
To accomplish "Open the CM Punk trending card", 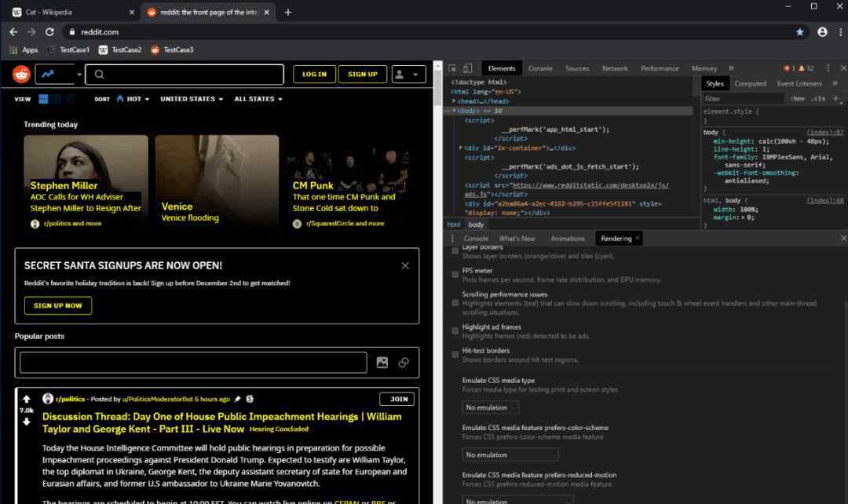I will point(349,183).
